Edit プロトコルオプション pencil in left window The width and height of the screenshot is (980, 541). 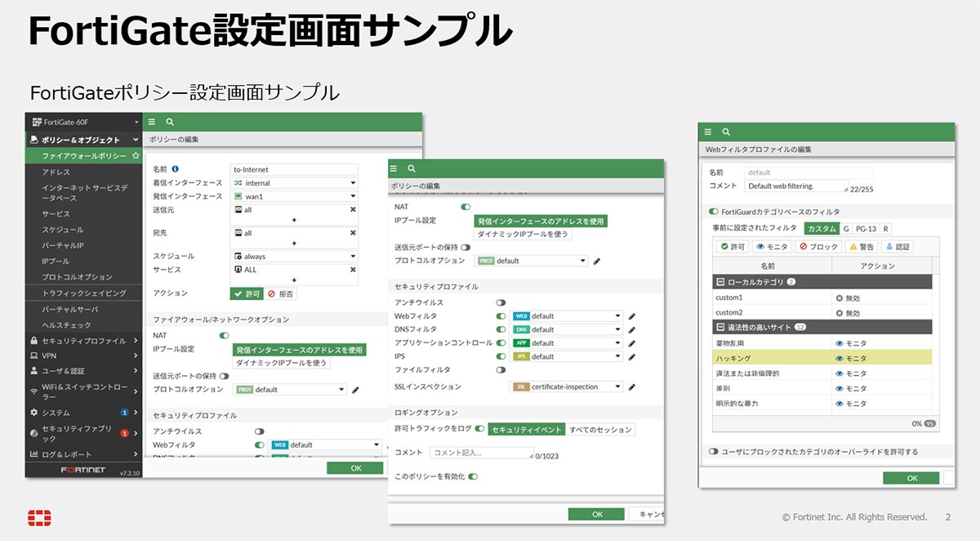355,390
